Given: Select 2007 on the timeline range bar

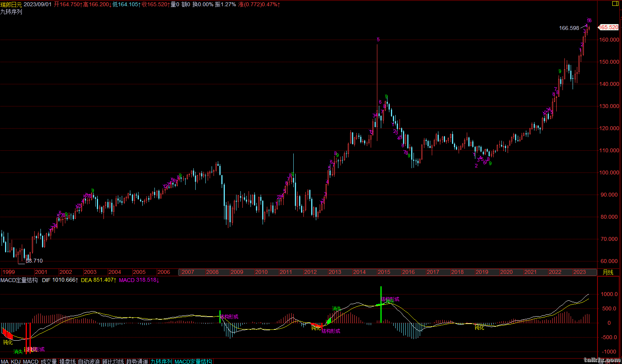Looking at the screenshot, I should [x=188, y=272].
